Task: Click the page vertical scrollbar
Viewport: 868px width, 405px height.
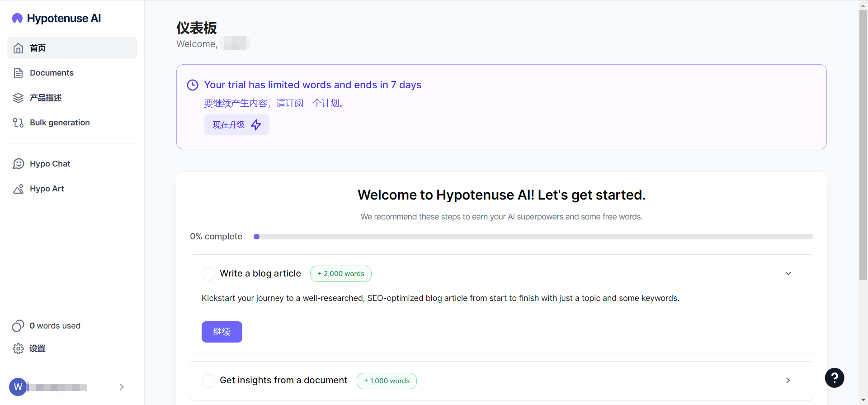Action: click(x=863, y=145)
